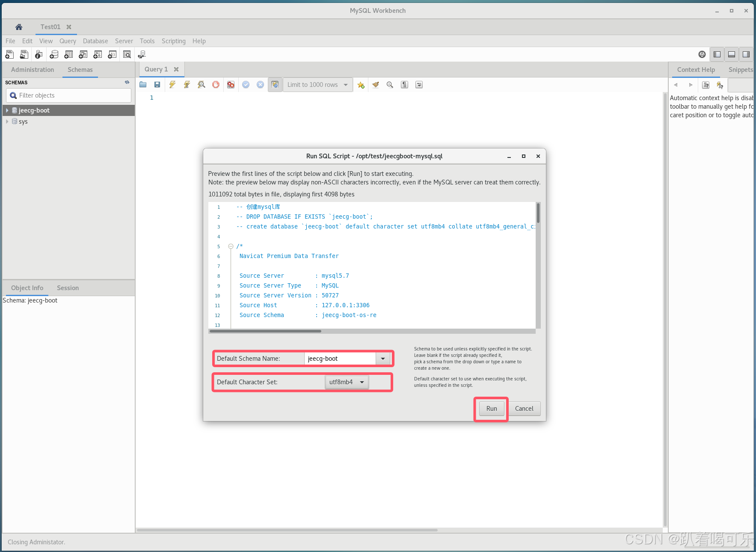Image resolution: width=756 pixels, height=552 pixels.
Task: Run the SQL script
Action: click(492, 409)
